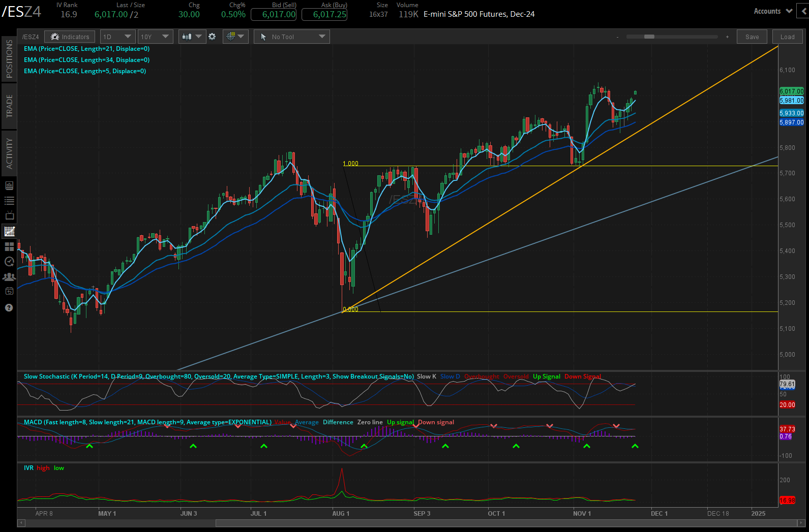Click the horizontal scrollbar right arrow

tap(801, 523)
